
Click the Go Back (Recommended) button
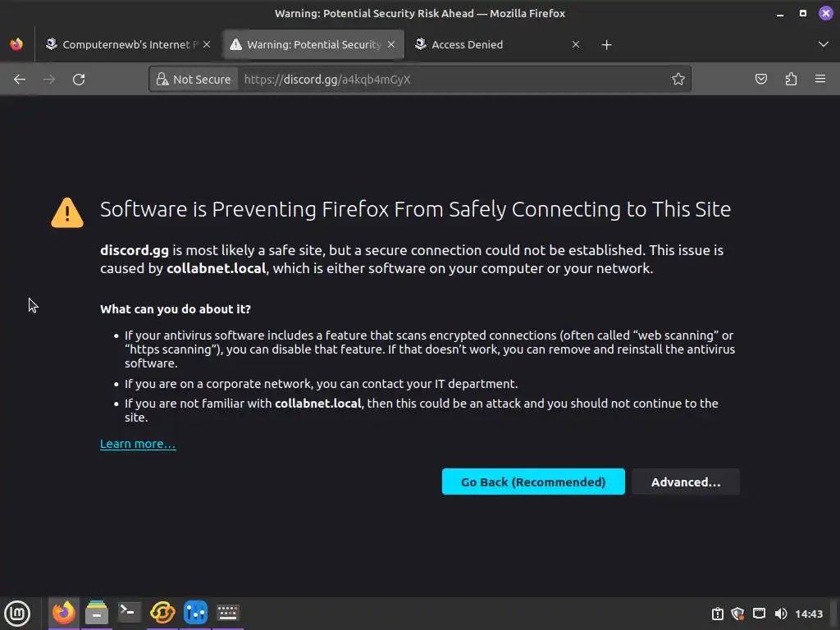pyautogui.click(x=533, y=482)
